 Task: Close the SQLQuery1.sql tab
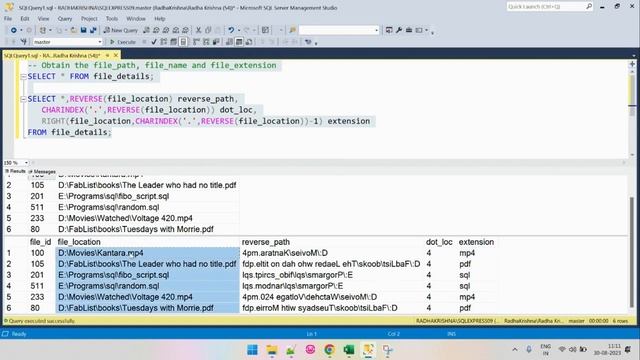click(116, 55)
